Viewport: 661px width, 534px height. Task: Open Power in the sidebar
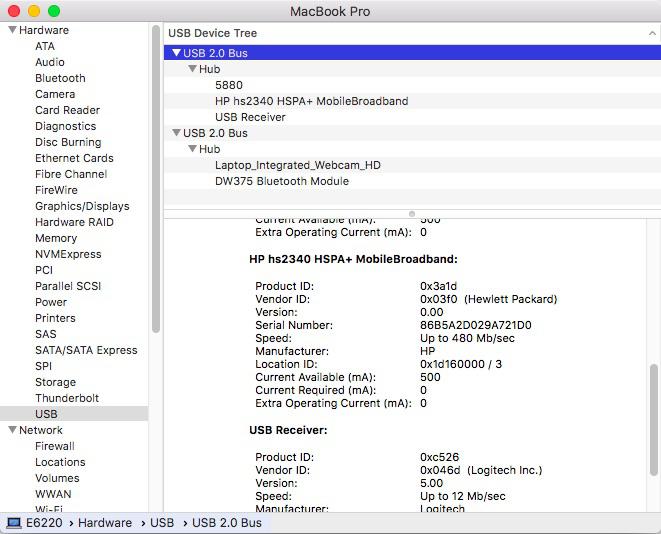pos(51,302)
